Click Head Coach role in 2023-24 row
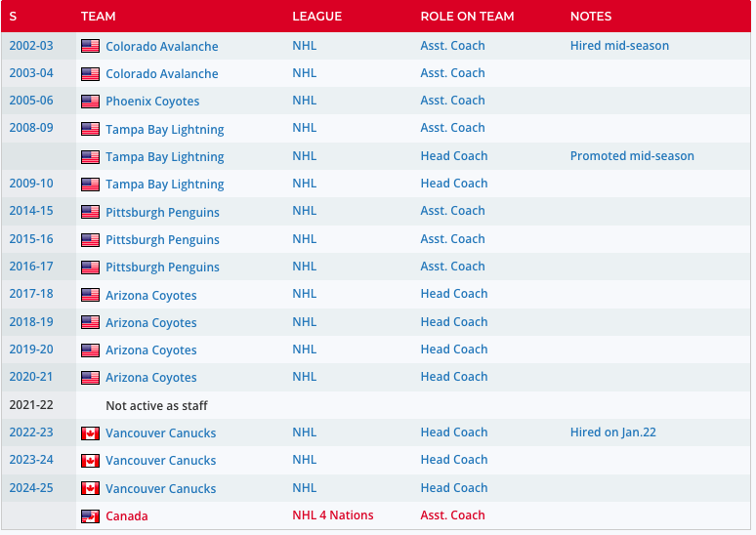The height and width of the screenshot is (535, 756). coord(453,460)
